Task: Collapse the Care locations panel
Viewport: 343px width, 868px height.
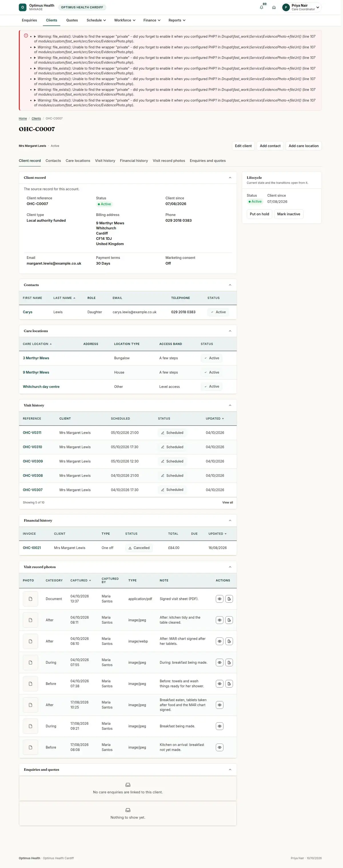Action: click(230, 331)
